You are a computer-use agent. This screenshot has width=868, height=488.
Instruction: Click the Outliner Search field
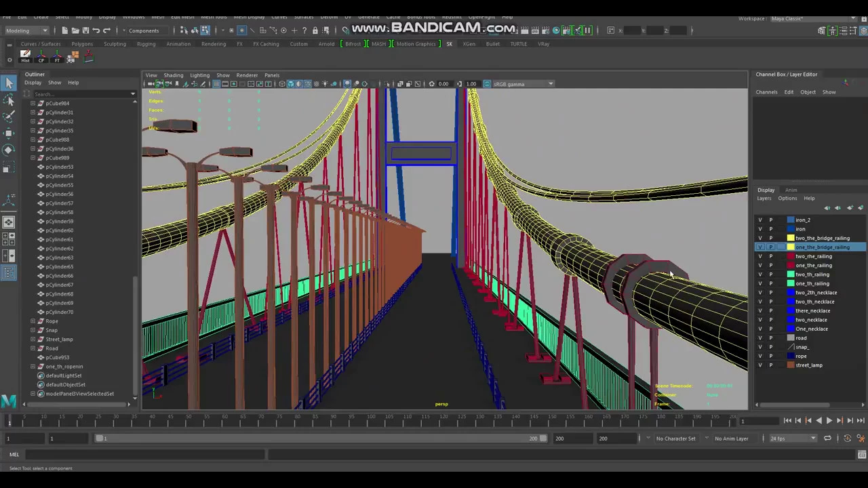click(x=80, y=94)
